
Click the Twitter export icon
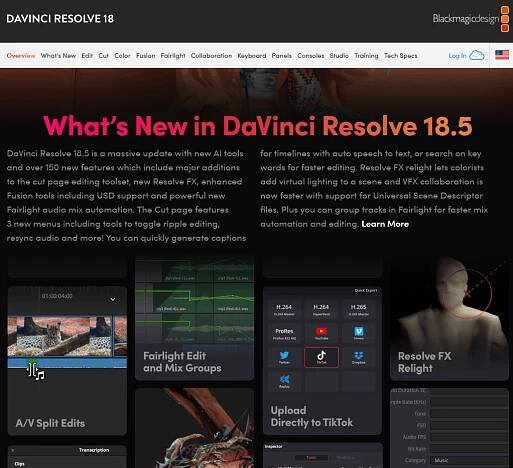[284, 357]
